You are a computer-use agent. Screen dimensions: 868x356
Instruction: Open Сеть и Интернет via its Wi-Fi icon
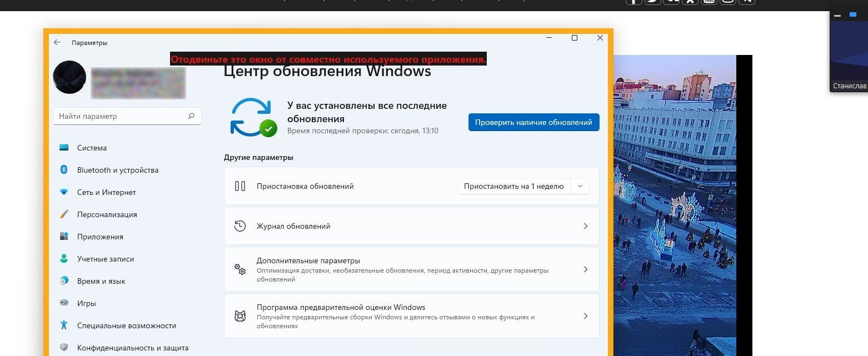click(x=64, y=192)
